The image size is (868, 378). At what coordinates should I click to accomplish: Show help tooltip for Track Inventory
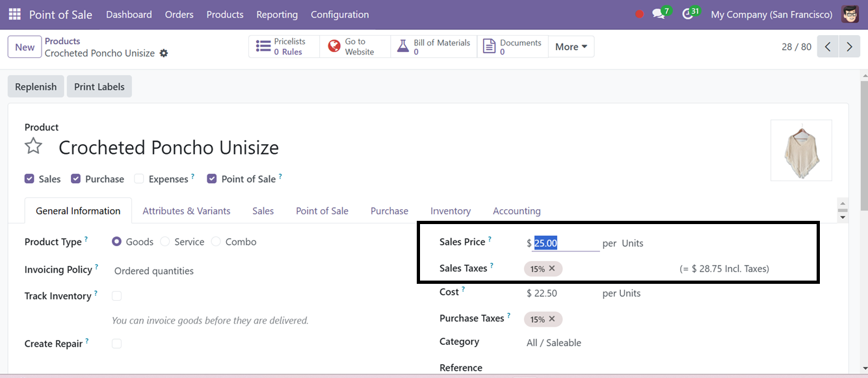(x=96, y=293)
